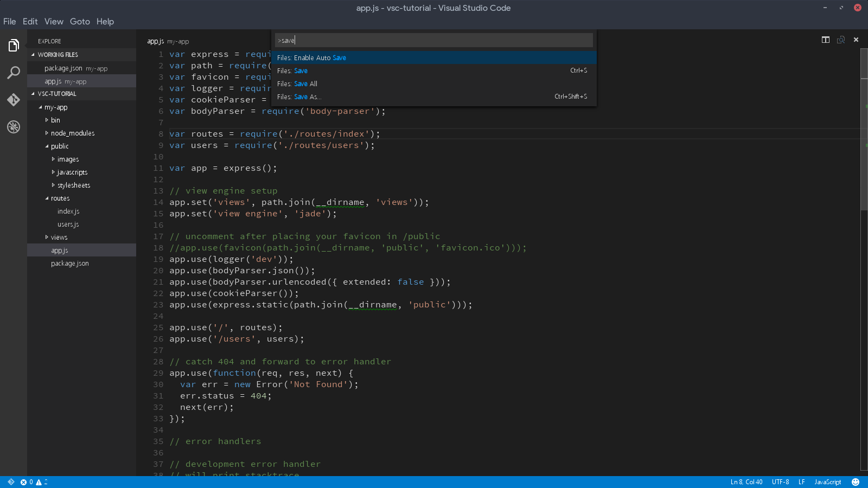This screenshot has height=488, width=868.
Task: Expand the javascripts folder
Action: click(81, 172)
